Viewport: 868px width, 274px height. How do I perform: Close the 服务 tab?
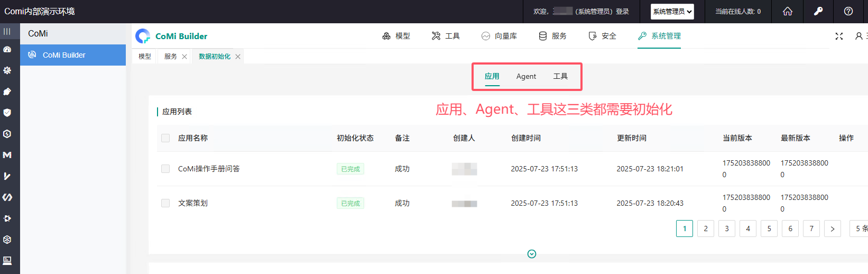coord(184,57)
